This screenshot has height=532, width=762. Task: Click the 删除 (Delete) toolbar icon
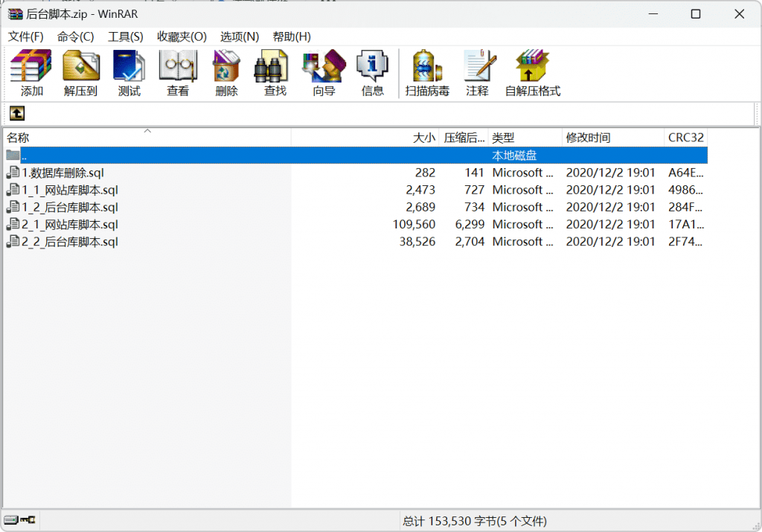(x=226, y=73)
